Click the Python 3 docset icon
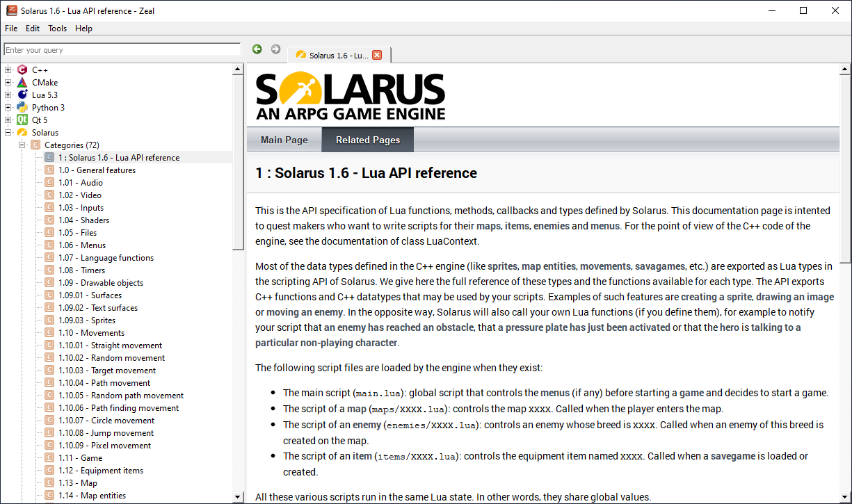The width and height of the screenshot is (852, 504). (22, 107)
